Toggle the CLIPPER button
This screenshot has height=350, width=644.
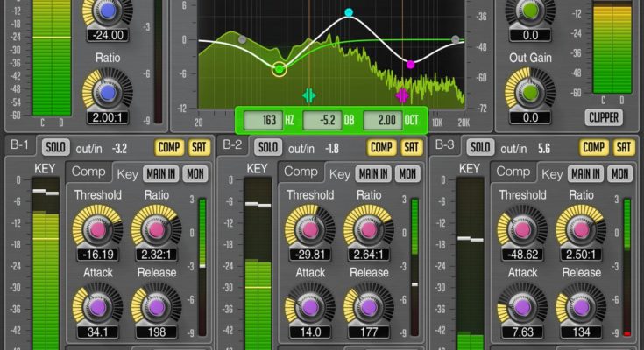click(604, 117)
